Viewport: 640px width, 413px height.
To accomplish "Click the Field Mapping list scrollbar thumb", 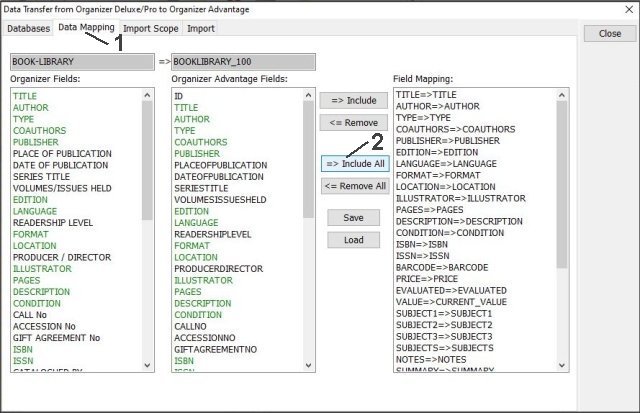I will [562, 184].
